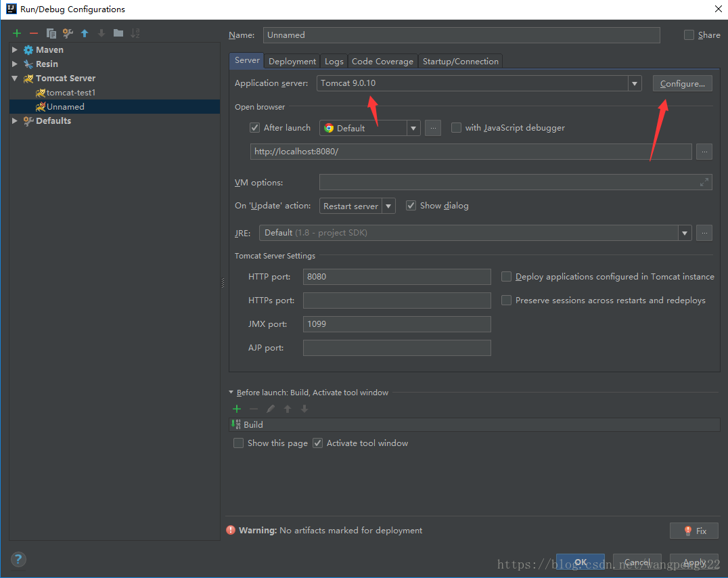Uncheck After launch
Image resolution: width=728 pixels, height=578 pixels.
click(x=254, y=127)
